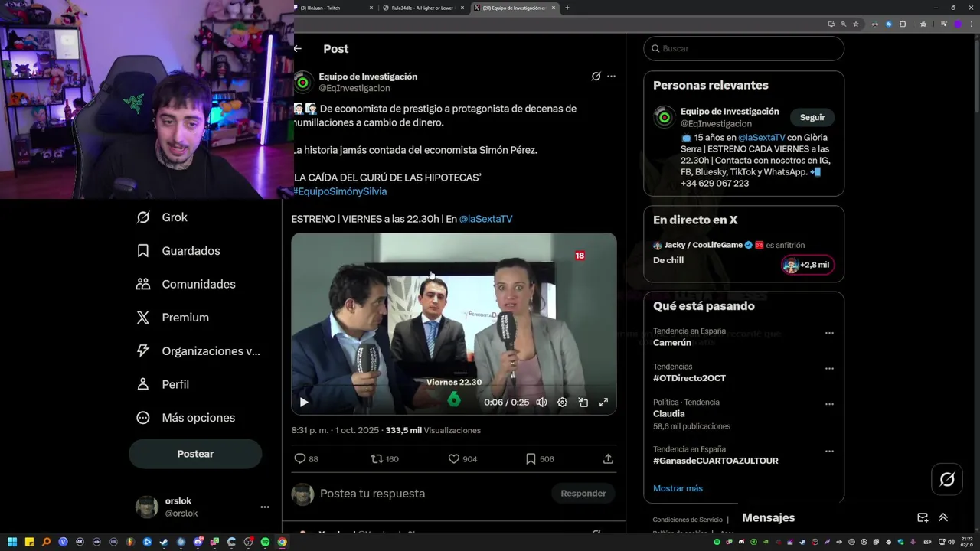Play the video

(x=304, y=403)
